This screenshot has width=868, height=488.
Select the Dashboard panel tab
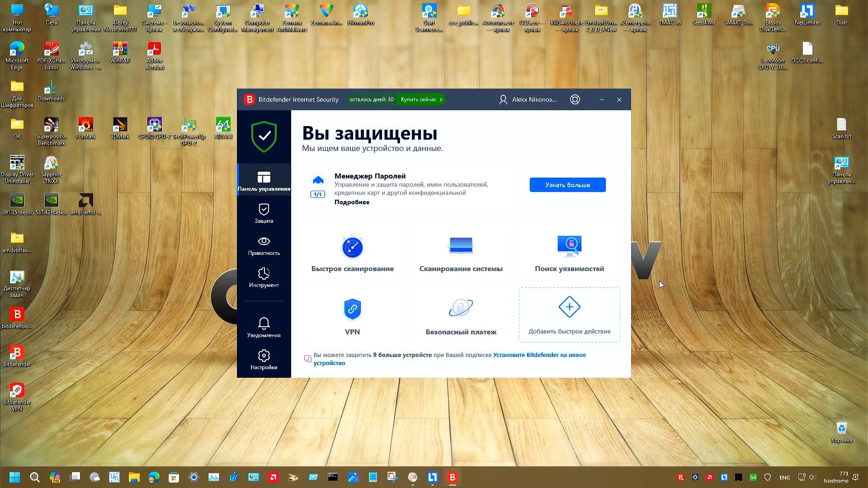(264, 181)
